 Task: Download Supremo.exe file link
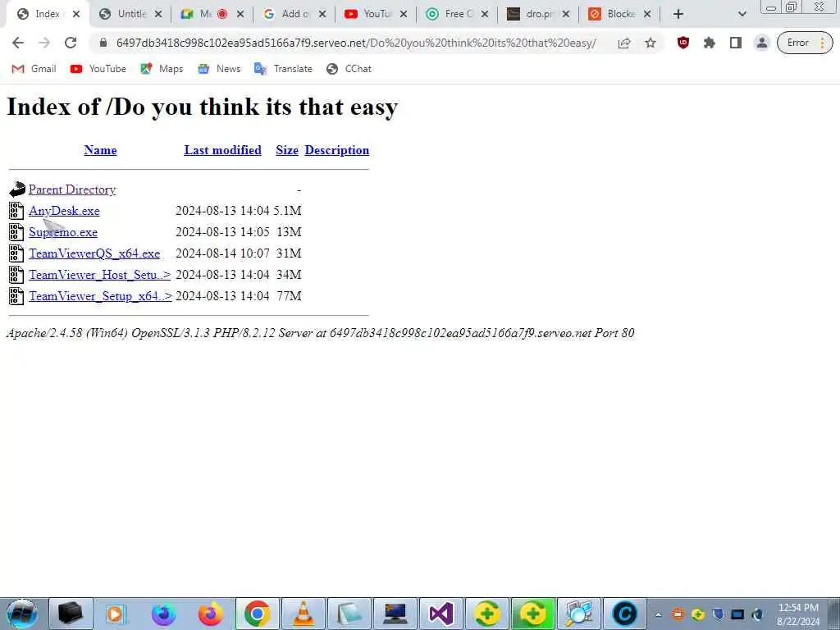point(63,232)
